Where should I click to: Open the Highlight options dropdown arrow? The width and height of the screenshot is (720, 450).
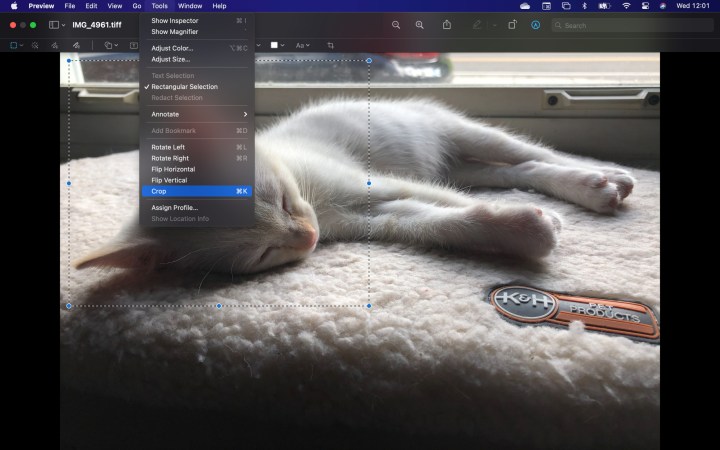tap(495, 25)
